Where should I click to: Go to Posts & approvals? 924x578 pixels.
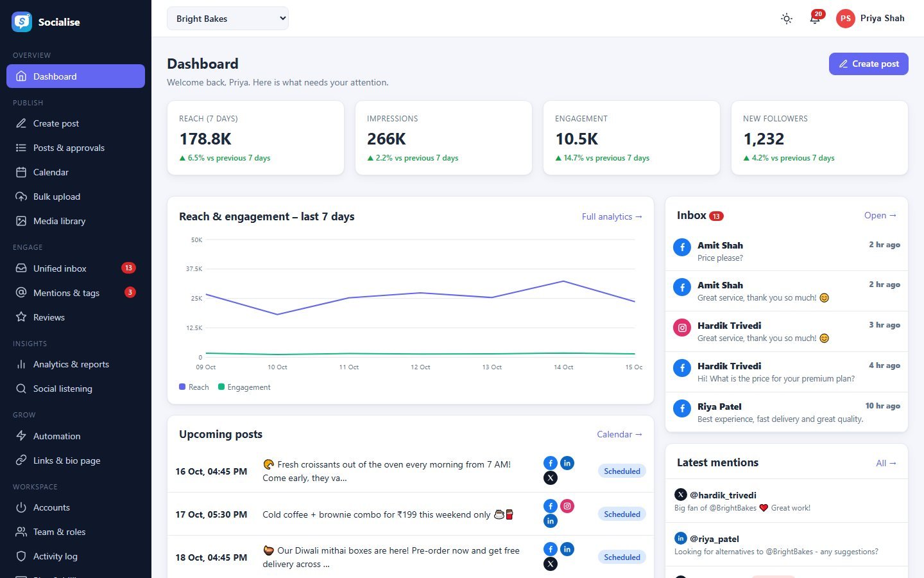point(76,148)
